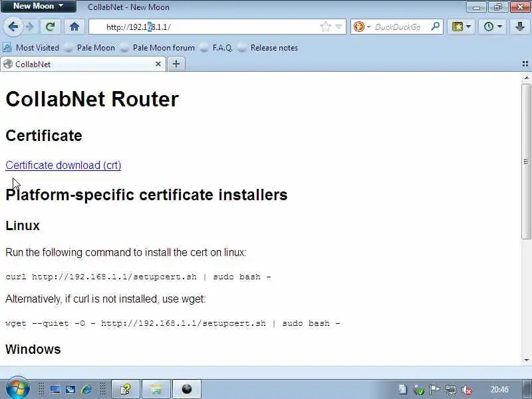The height and width of the screenshot is (399, 532).
Task: Minimize the New Moon window
Action: 476,7
